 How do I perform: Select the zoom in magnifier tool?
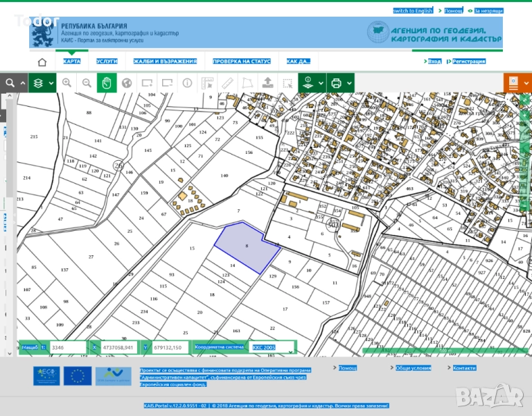66,83
